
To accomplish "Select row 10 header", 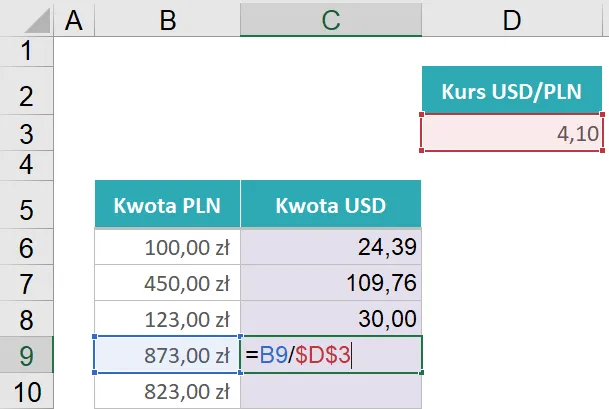I will coord(26,391).
